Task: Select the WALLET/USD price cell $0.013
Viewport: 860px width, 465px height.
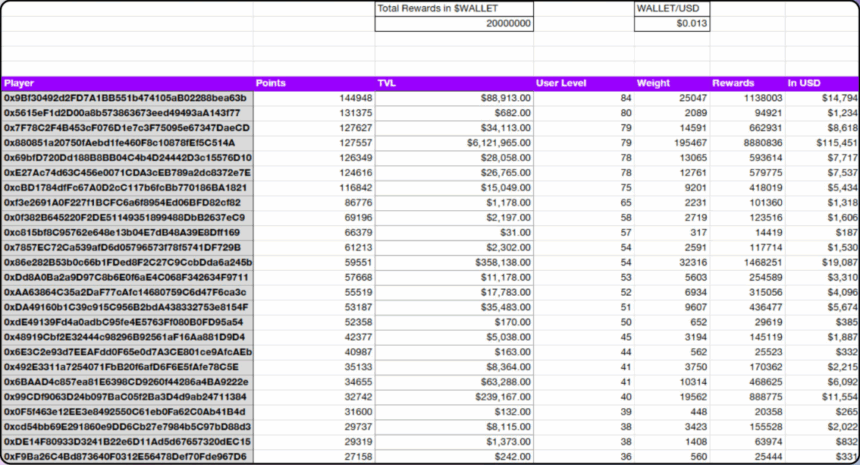Action: (x=672, y=24)
